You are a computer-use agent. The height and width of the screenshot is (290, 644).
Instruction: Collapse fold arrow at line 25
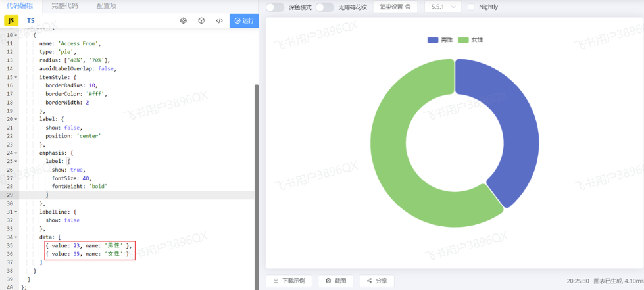[16, 161]
